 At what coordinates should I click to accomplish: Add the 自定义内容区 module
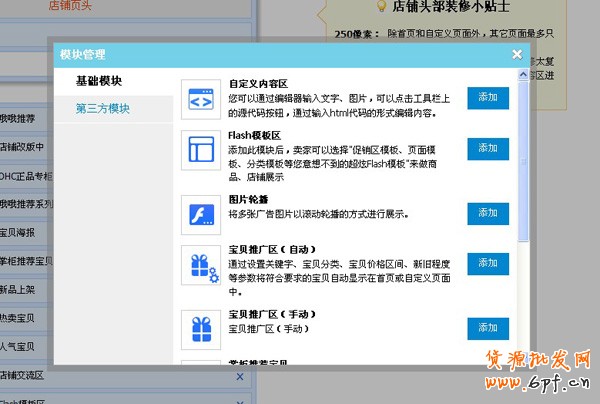tap(487, 98)
